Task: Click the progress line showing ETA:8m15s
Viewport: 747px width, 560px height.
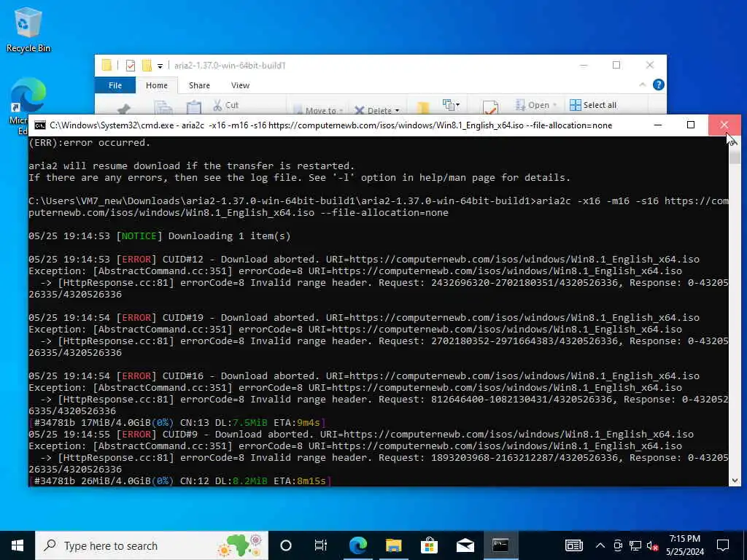Action: point(180,481)
